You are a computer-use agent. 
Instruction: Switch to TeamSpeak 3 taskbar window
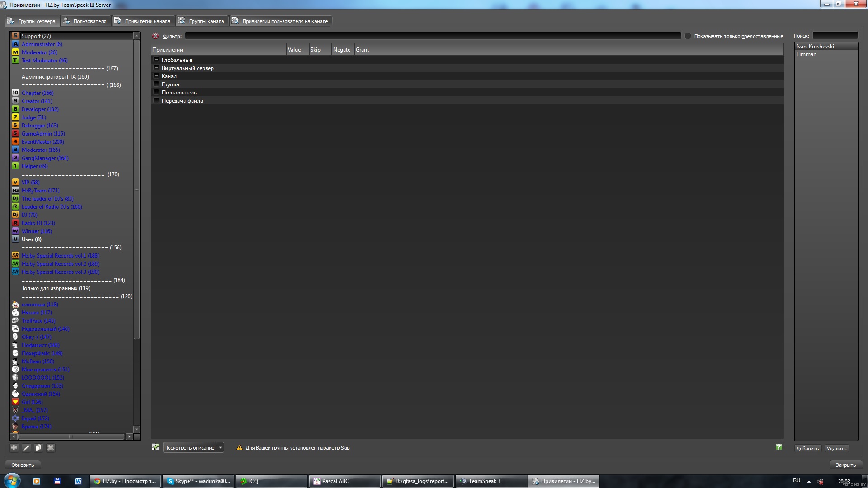pyautogui.click(x=491, y=481)
